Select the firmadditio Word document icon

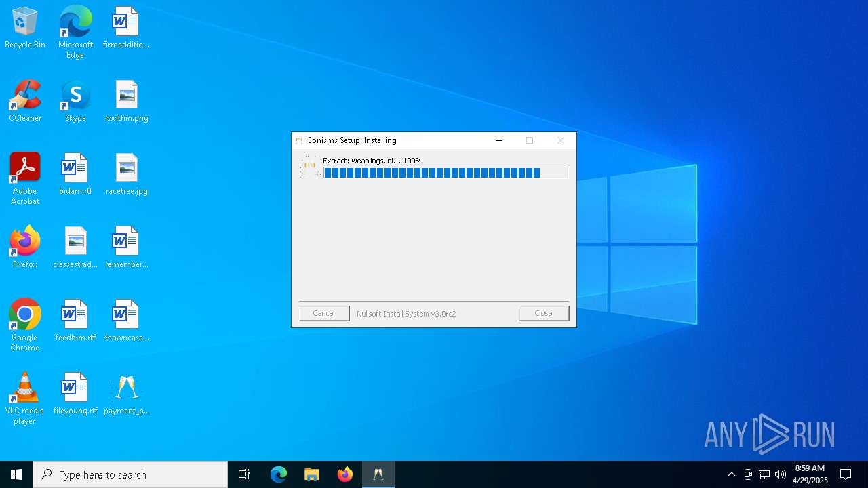(x=125, y=28)
